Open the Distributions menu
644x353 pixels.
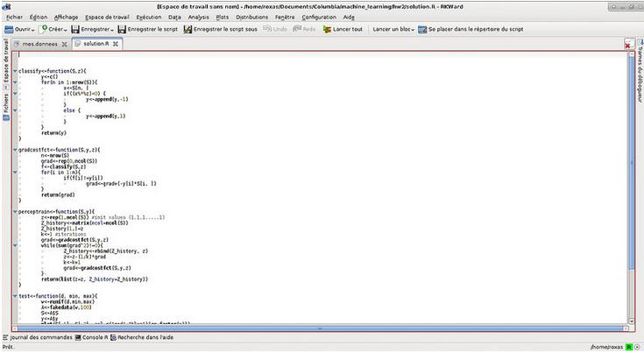[251, 18]
